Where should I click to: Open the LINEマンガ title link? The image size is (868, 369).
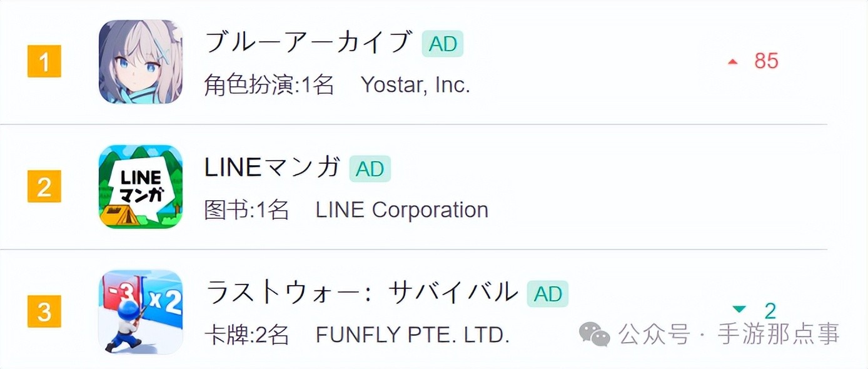273,168
